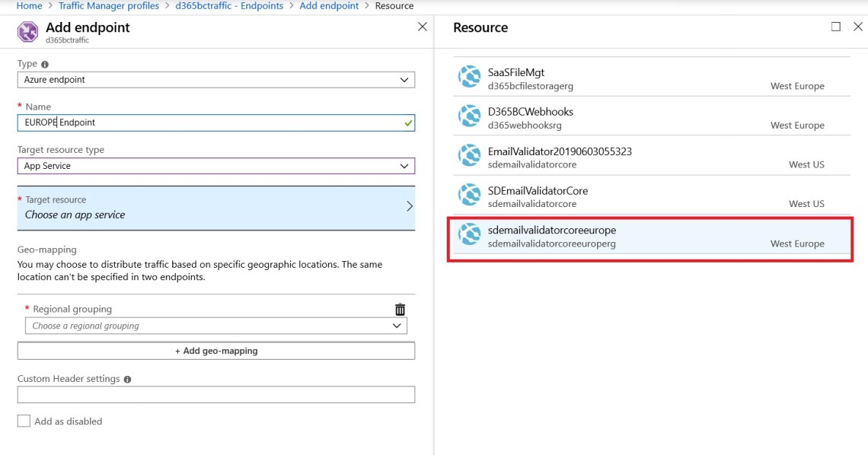This screenshot has width=868, height=455.
Task: Go to Home in the breadcrumb
Action: 29,6
